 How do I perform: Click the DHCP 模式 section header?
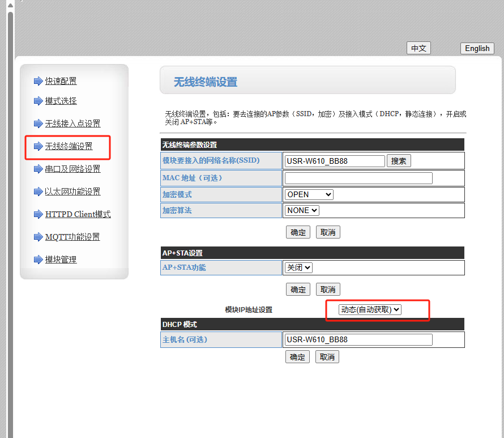(x=312, y=324)
